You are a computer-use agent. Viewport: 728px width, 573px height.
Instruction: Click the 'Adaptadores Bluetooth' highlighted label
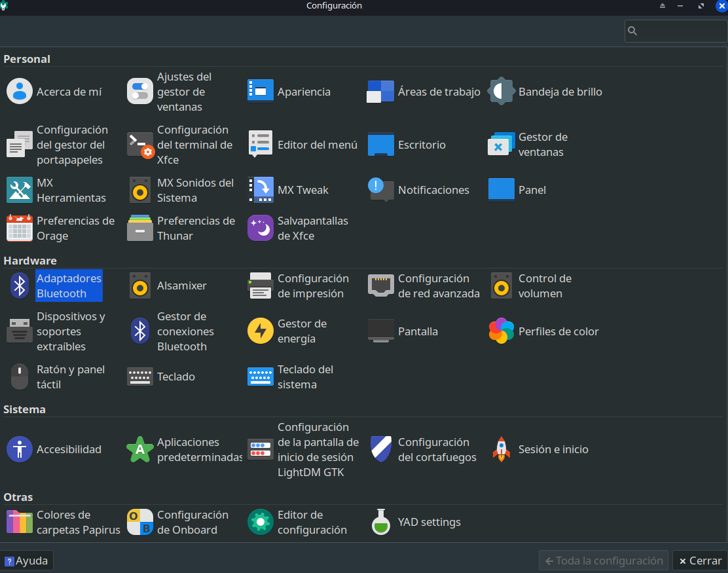click(x=69, y=286)
